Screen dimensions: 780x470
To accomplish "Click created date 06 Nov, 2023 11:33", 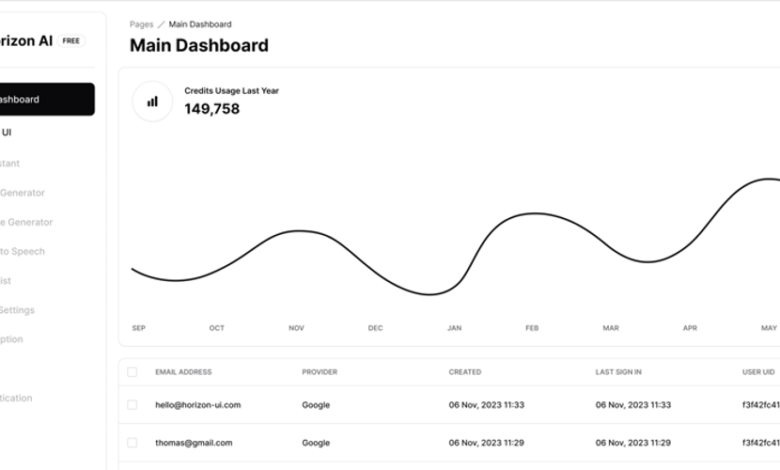I will [x=487, y=405].
